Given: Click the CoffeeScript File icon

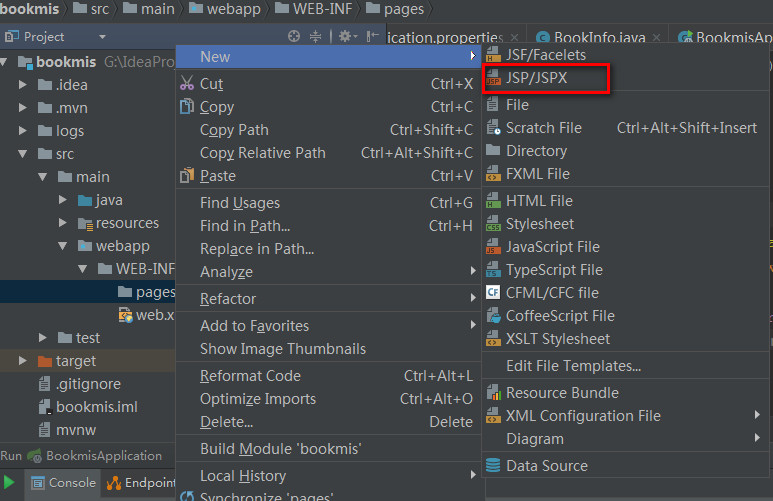Looking at the screenshot, I should point(493,316).
